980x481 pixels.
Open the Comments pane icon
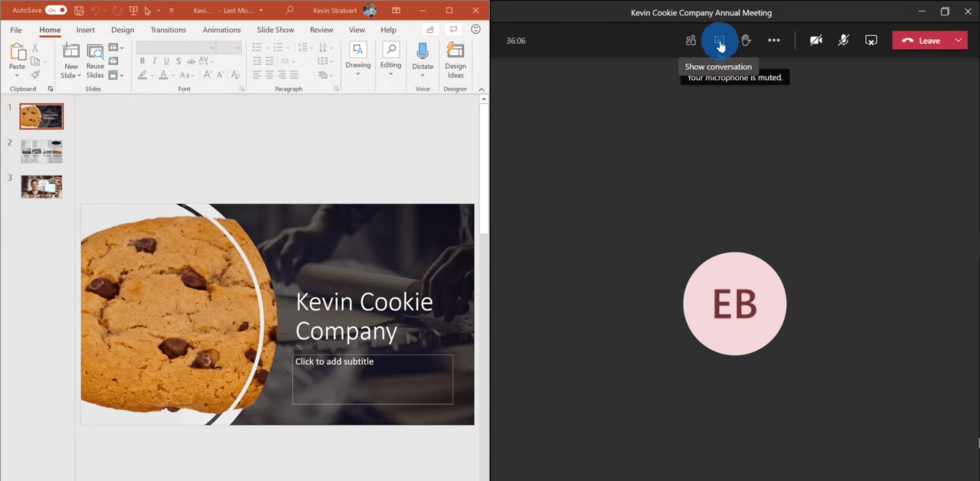[x=453, y=30]
